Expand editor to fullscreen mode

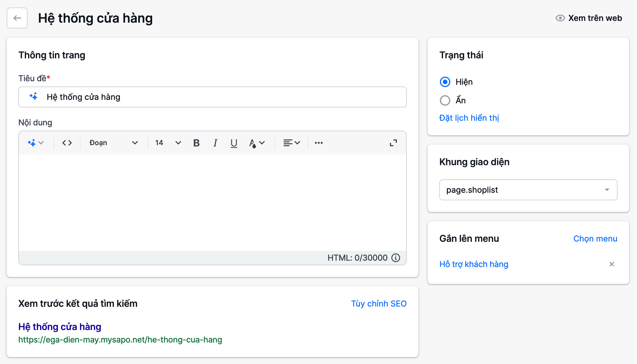click(x=393, y=143)
